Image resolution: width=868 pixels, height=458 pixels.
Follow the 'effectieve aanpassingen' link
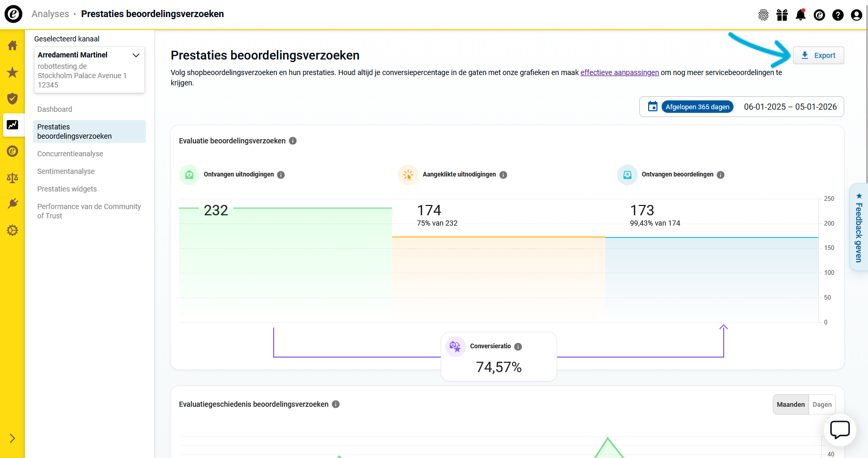(x=619, y=72)
